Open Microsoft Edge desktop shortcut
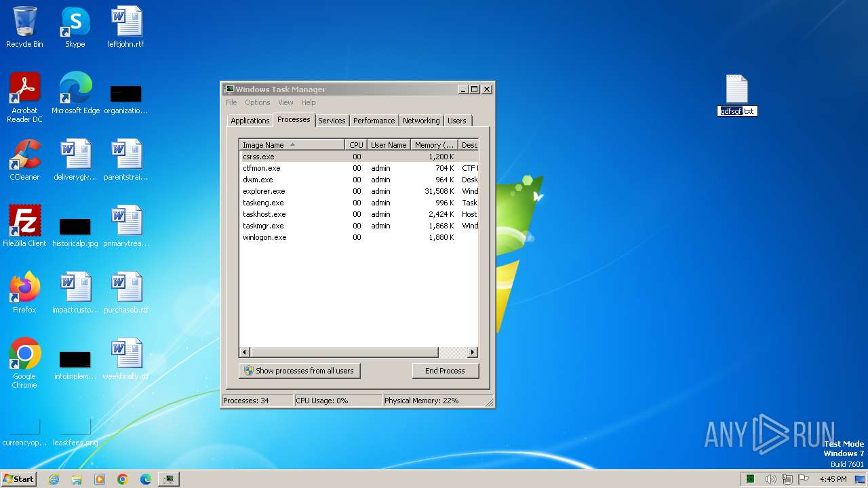 [x=75, y=94]
